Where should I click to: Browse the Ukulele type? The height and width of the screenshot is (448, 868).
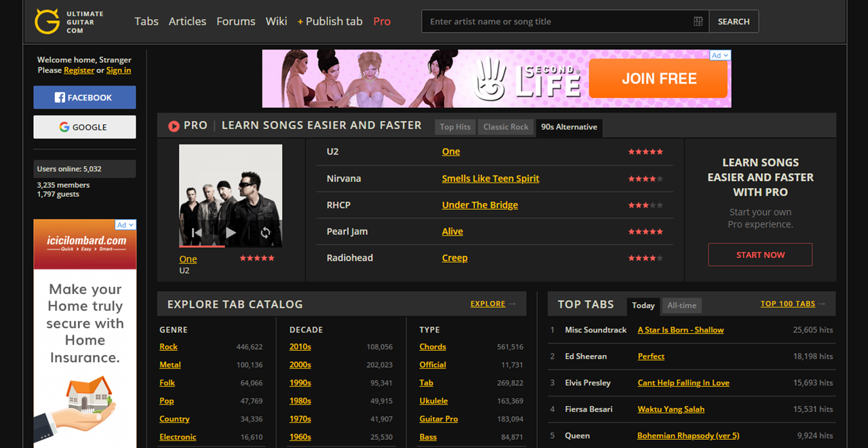click(434, 401)
